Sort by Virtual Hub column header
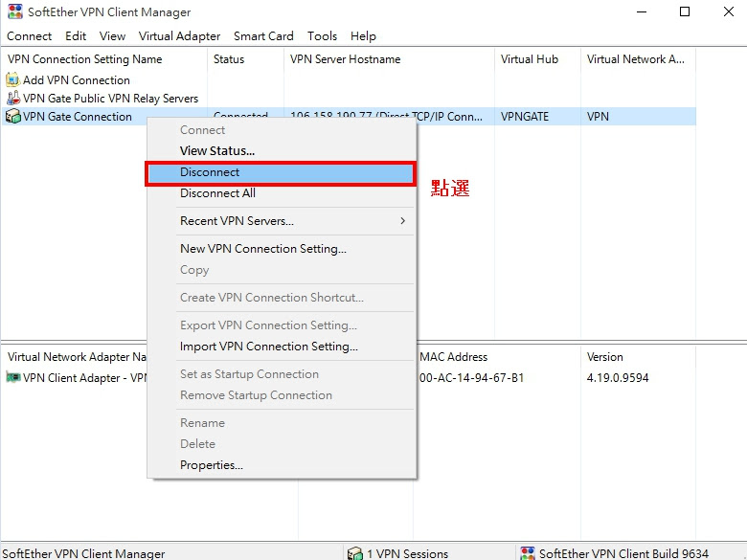This screenshot has height=560, width=747. pos(538,59)
